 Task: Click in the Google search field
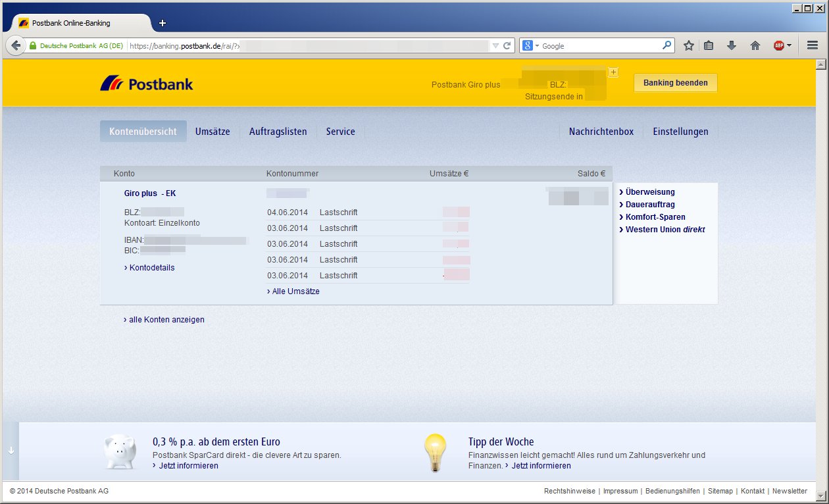click(599, 46)
